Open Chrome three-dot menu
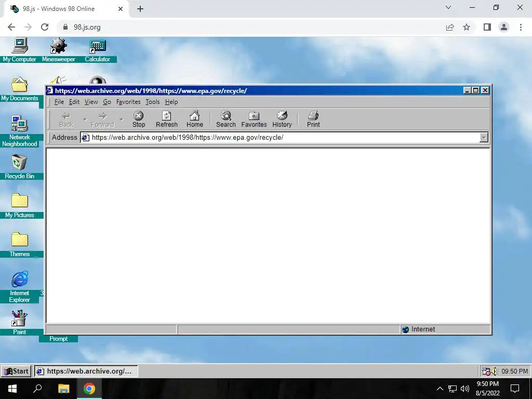Viewport: 532px width, 399px height. (521, 27)
